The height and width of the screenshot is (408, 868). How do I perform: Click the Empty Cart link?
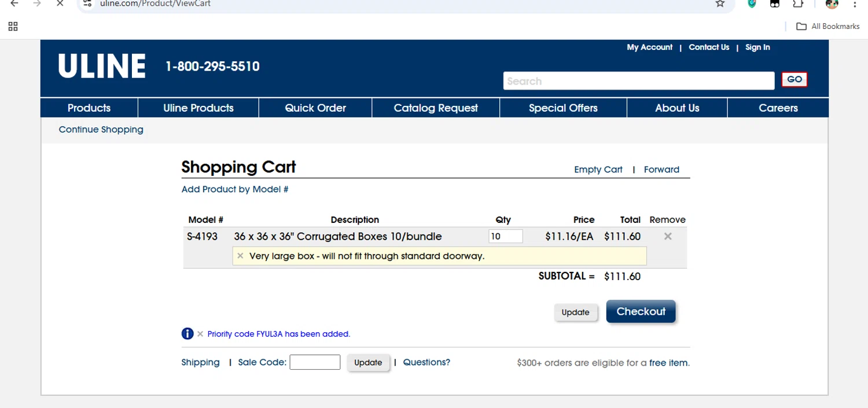(x=598, y=170)
